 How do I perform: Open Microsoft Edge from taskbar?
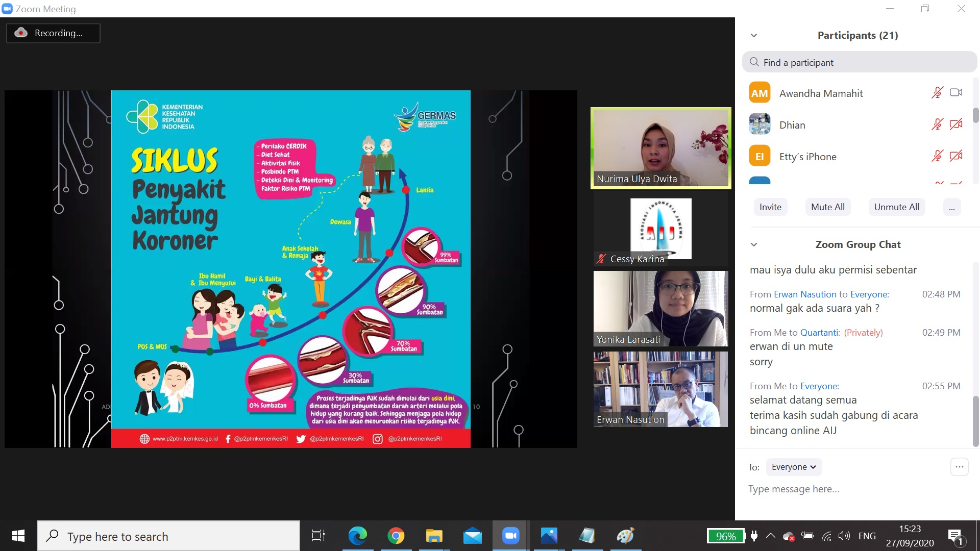pos(357,536)
